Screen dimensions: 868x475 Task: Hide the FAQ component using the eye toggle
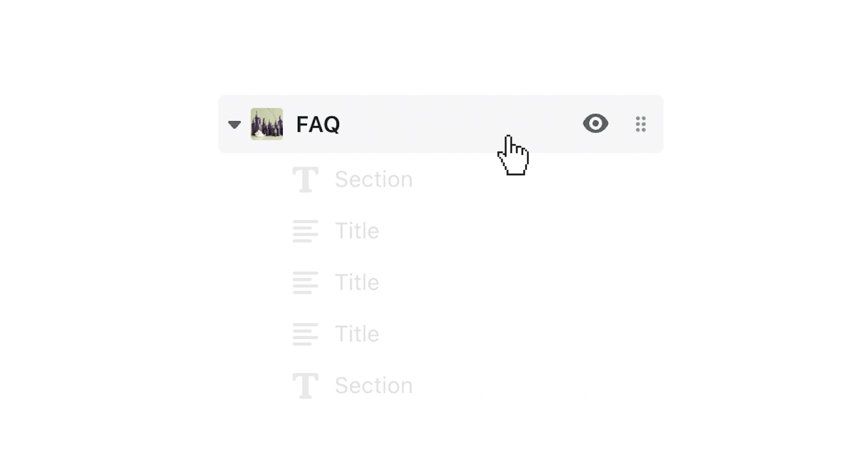click(x=595, y=124)
